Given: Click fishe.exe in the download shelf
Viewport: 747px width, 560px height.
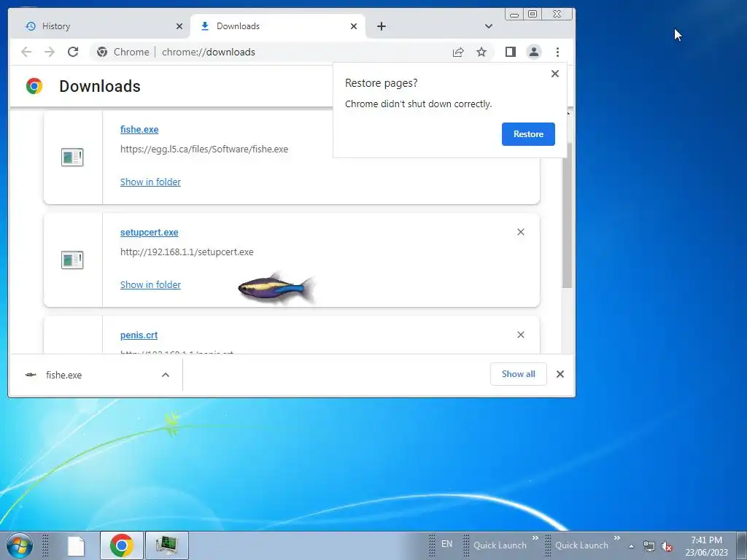Looking at the screenshot, I should tap(64, 376).
